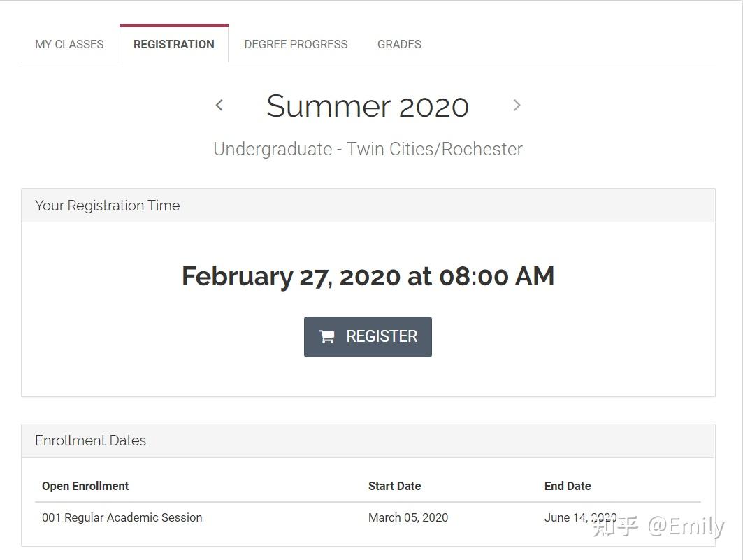
Task: Go to the GRADES tab
Action: pyautogui.click(x=399, y=44)
